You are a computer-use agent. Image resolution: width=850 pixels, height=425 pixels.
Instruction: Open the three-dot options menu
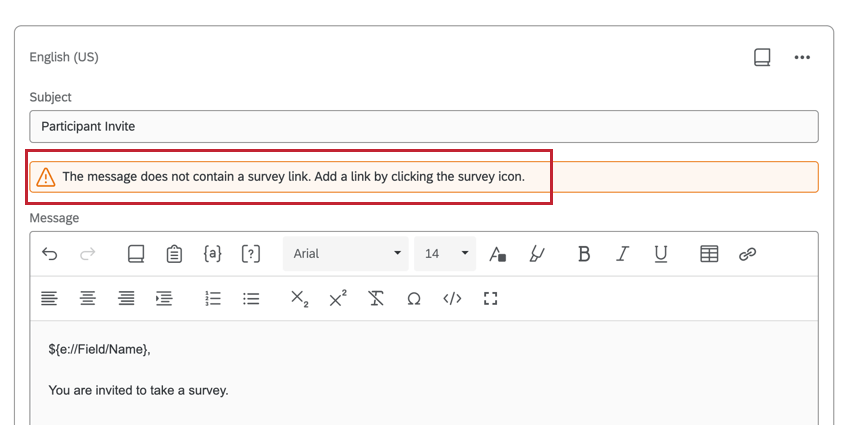802,57
